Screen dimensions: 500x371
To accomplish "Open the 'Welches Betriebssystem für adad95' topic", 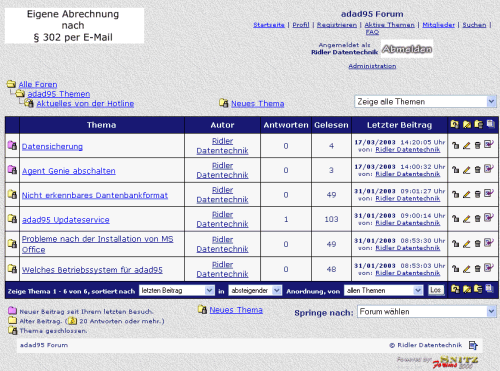I will pos(92,270).
